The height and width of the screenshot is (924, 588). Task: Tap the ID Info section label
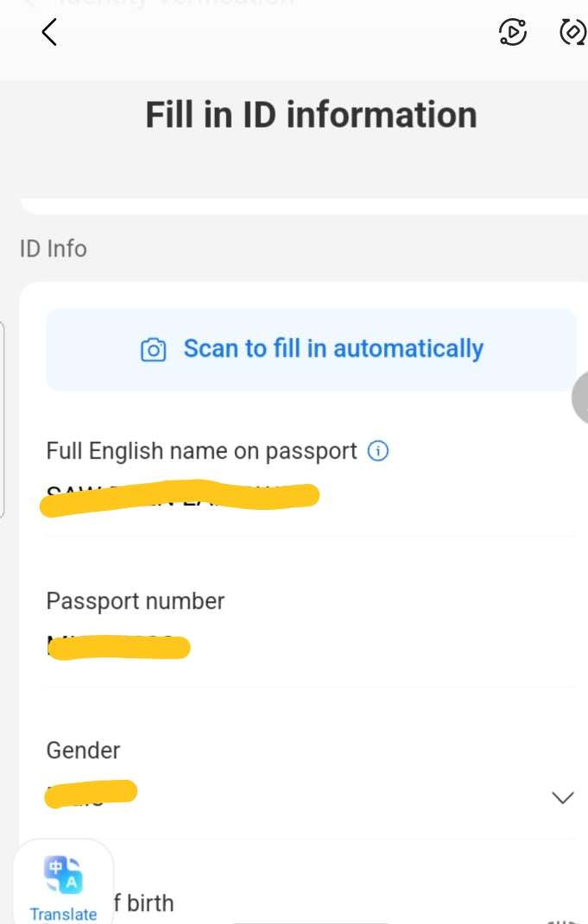pyautogui.click(x=54, y=248)
